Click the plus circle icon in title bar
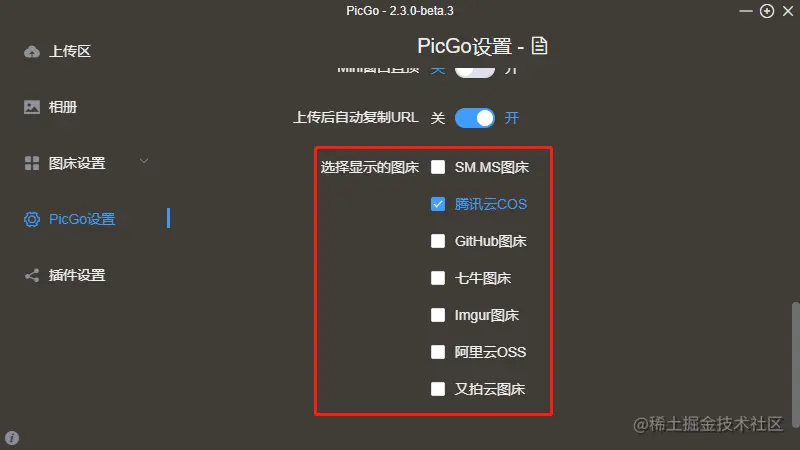This screenshot has width=800, height=450. point(767,11)
